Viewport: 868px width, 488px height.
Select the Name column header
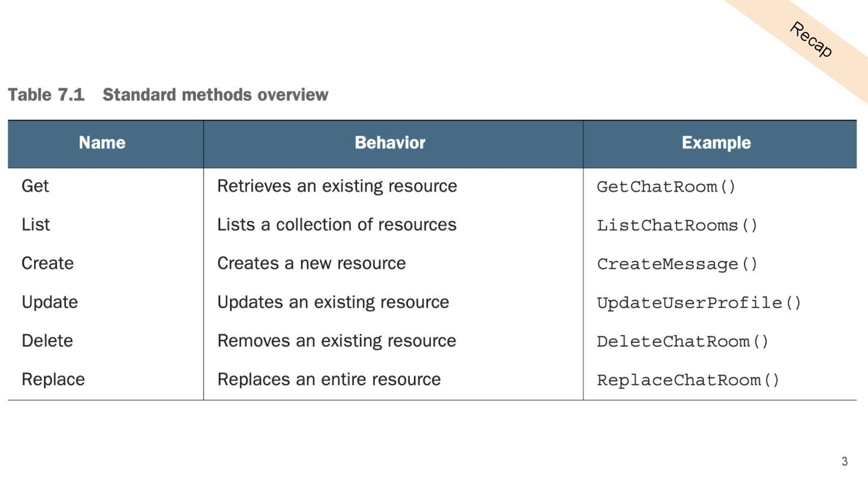click(102, 143)
